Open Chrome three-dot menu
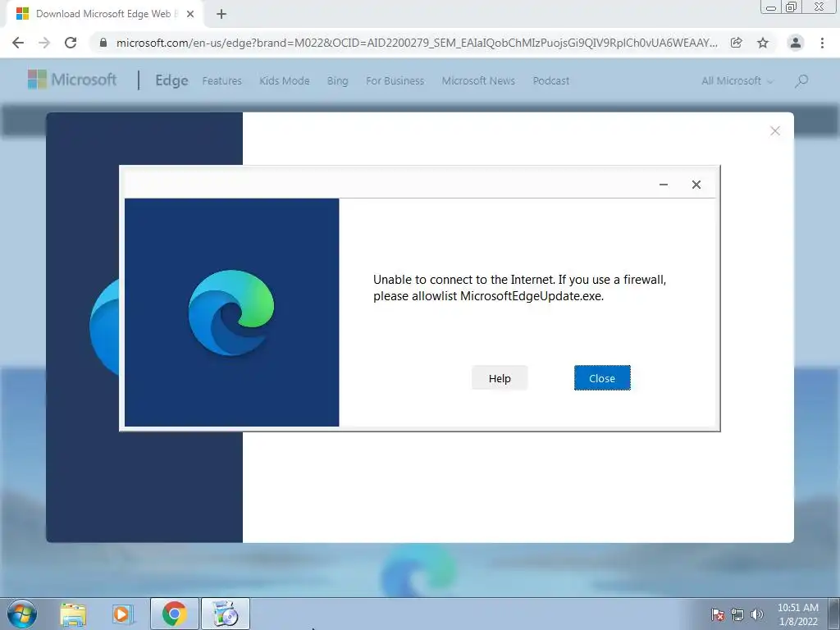 pyautogui.click(x=822, y=43)
